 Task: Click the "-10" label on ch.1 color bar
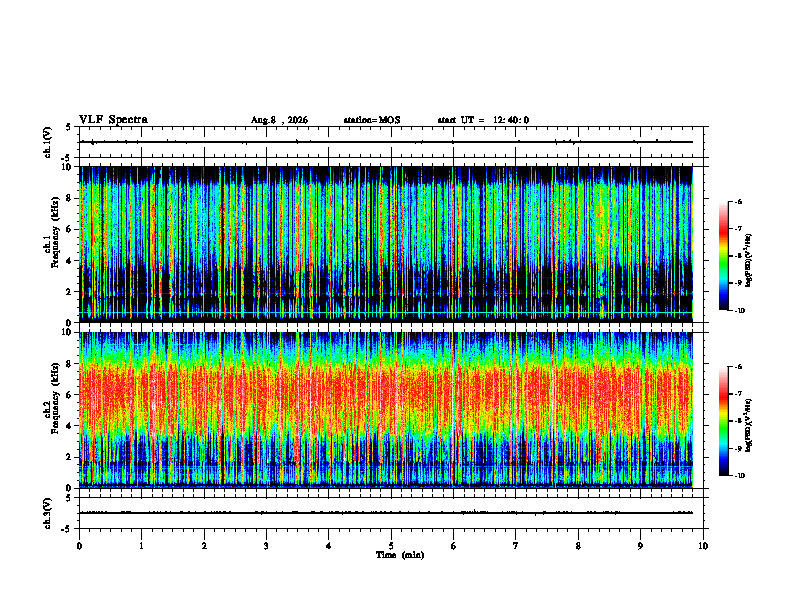tap(739, 311)
